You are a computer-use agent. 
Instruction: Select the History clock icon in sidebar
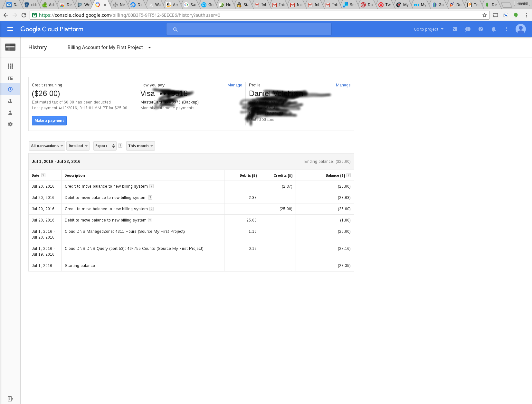(x=10, y=89)
